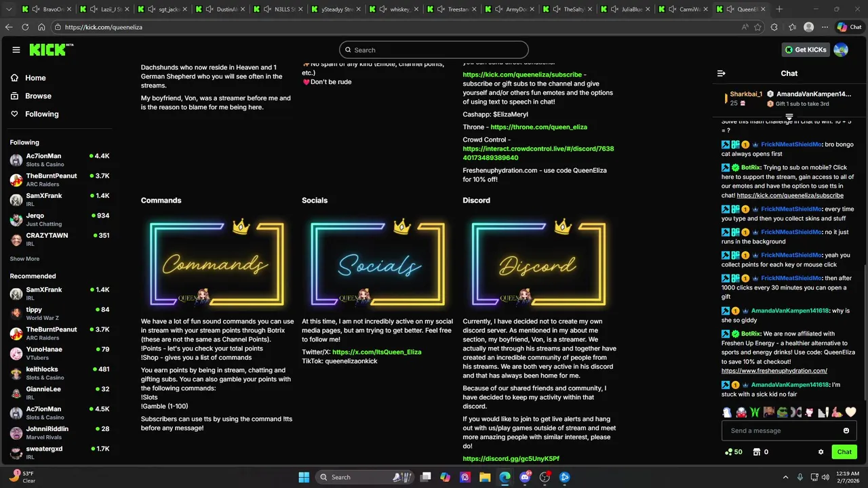868x488 pixels.
Task: Open the channel points balance showing 50
Action: click(733, 451)
